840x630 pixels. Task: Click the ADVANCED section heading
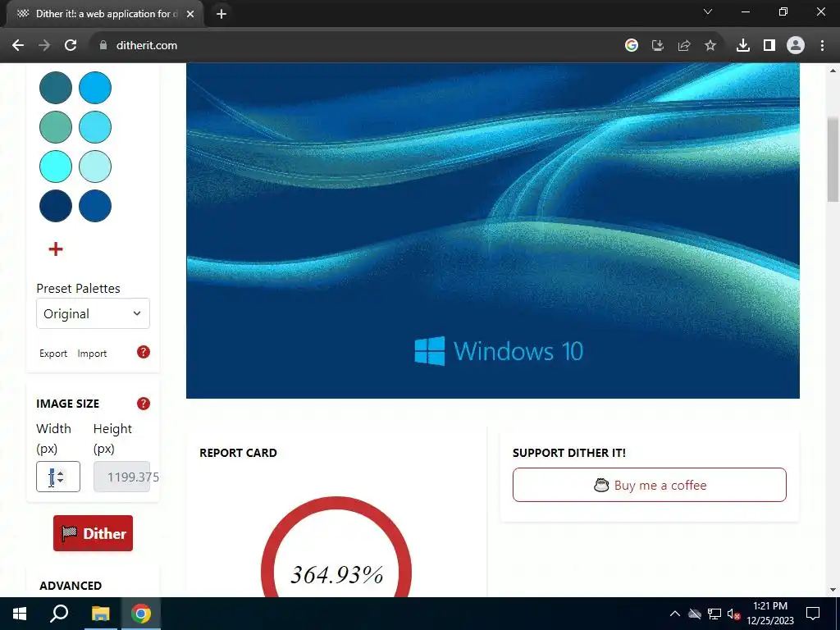(71, 586)
